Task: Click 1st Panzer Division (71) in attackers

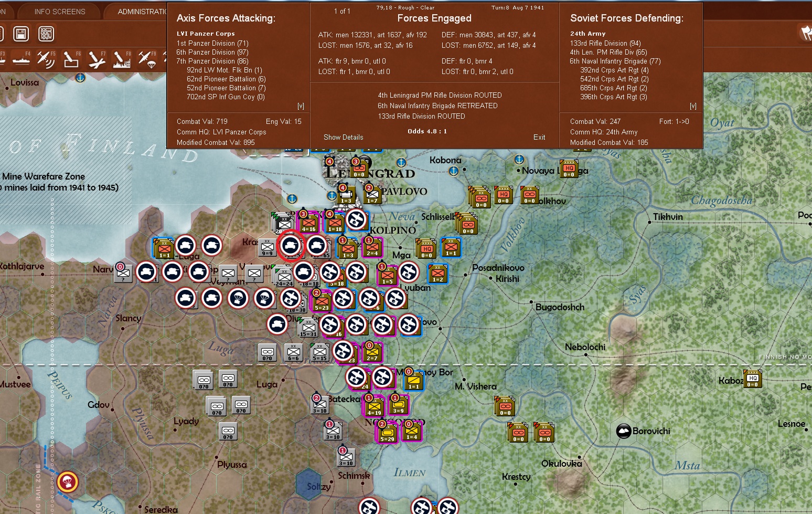Action: [x=212, y=44]
